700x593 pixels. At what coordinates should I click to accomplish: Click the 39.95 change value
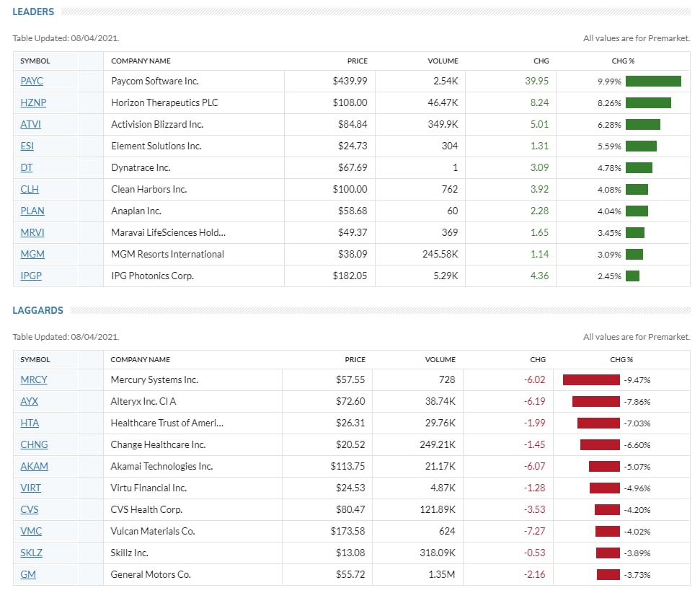pyautogui.click(x=536, y=81)
